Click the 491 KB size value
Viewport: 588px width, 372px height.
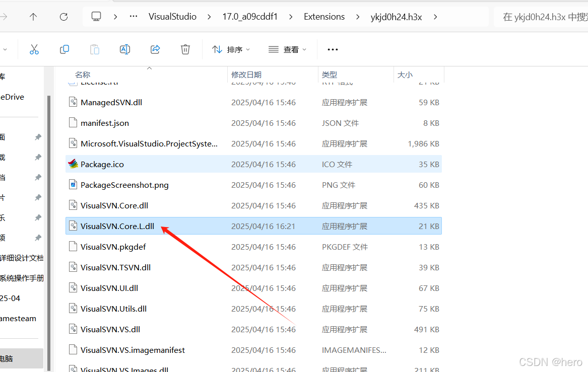pos(426,329)
